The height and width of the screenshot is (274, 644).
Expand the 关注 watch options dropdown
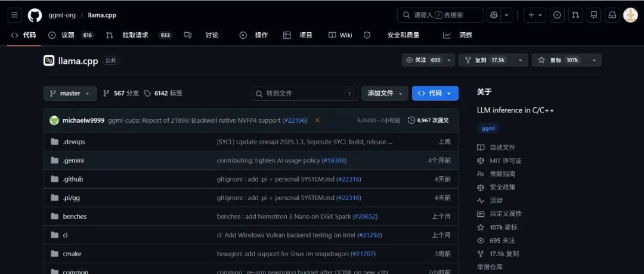tap(449, 60)
